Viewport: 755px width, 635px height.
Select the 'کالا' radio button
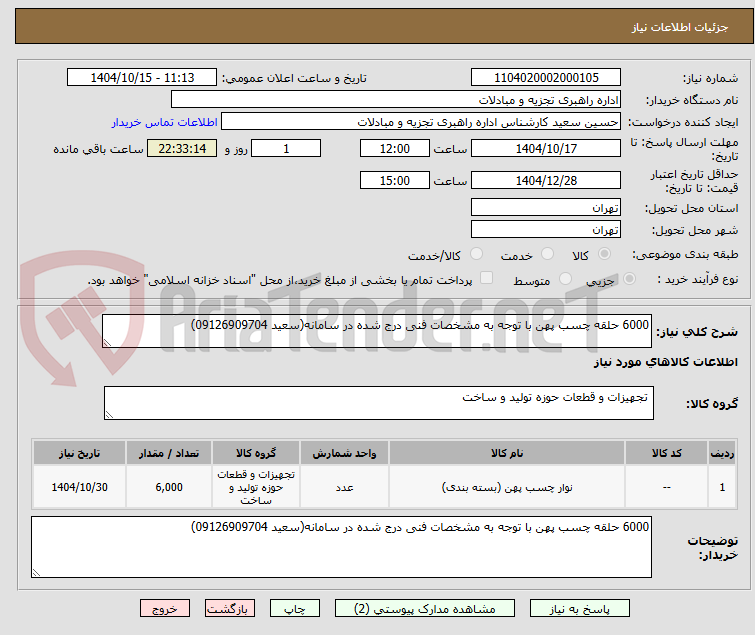pos(604,254)
